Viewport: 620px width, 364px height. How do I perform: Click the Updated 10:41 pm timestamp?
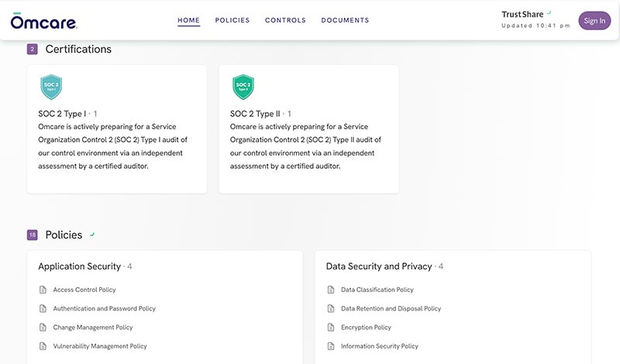point(536,26)
